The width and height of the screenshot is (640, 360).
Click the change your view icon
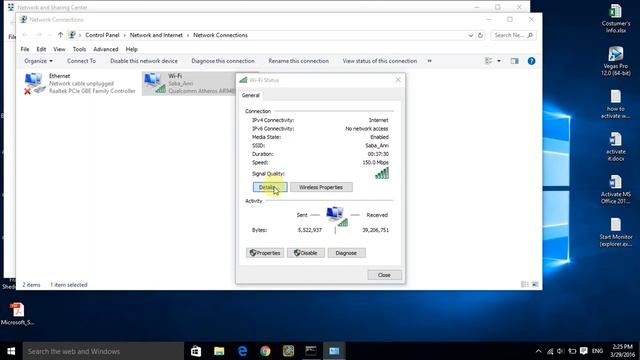point(488,61)
